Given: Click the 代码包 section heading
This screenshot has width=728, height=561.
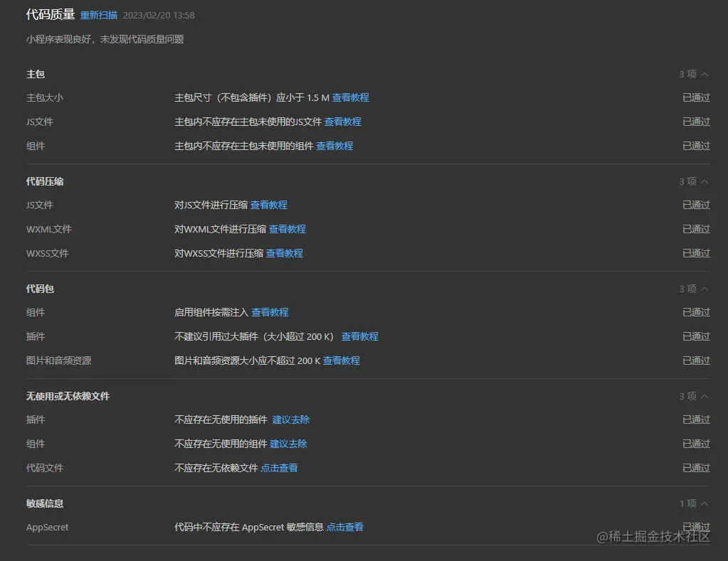Looking at the screenshot, I should point(40,289).
